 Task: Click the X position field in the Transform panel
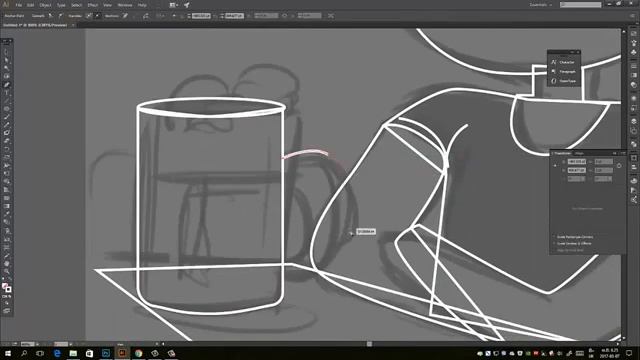[x=577, y=162]
